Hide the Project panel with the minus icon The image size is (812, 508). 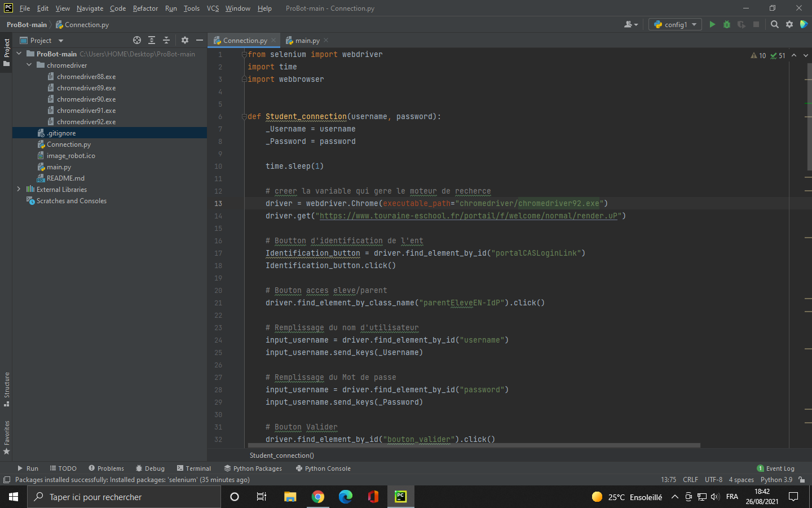pyautogui.click(x=200, y=40)
